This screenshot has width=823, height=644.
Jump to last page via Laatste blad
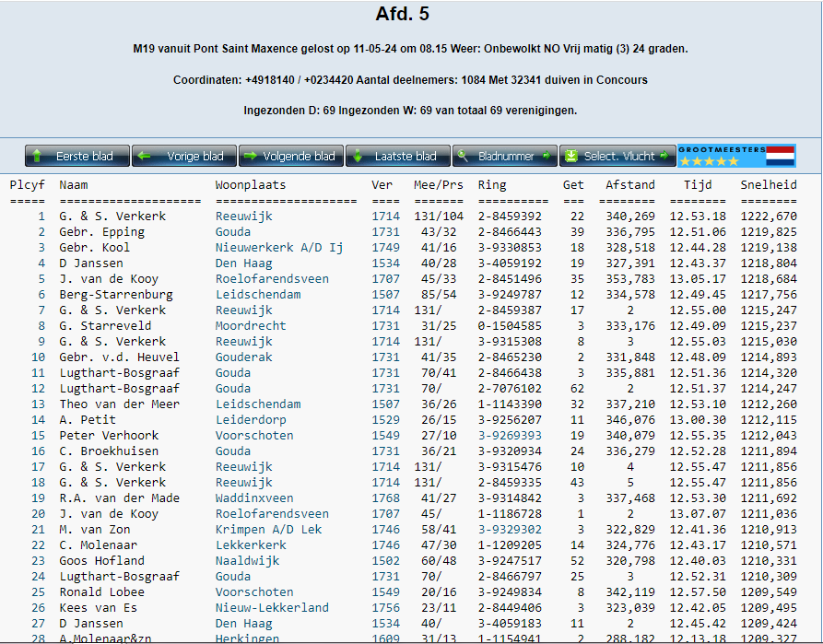[398, 156]
